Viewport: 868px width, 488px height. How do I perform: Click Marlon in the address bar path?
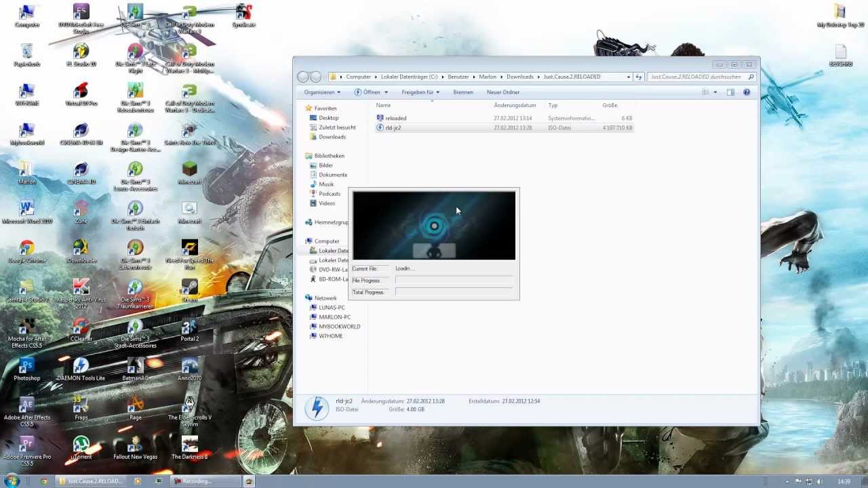(x=488, y=77)
